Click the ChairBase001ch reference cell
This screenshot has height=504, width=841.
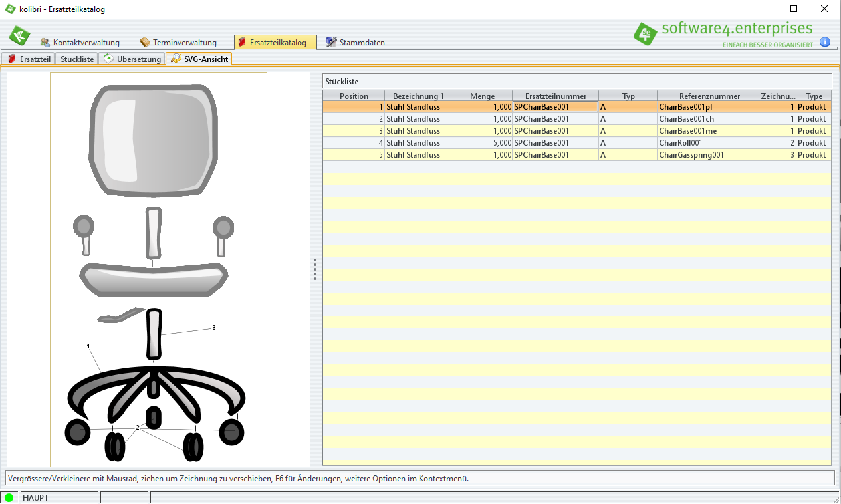pos(686,119)
